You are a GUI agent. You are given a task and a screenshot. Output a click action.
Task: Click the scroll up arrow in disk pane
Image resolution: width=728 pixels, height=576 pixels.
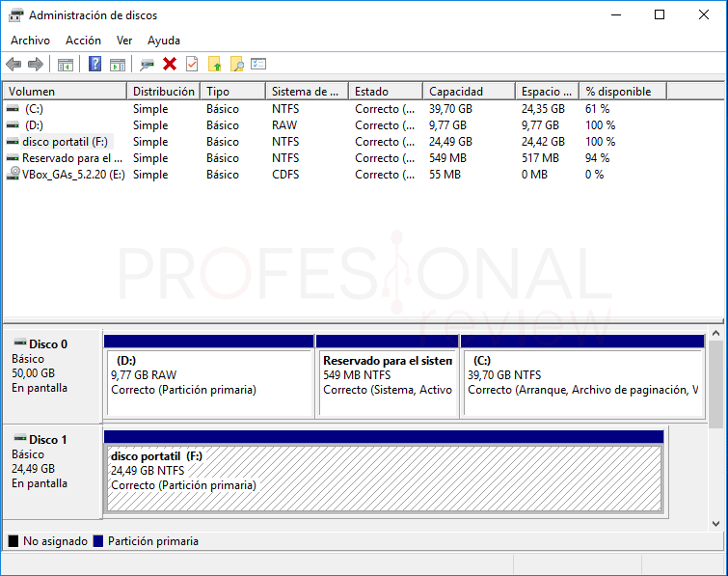[715, 333]
